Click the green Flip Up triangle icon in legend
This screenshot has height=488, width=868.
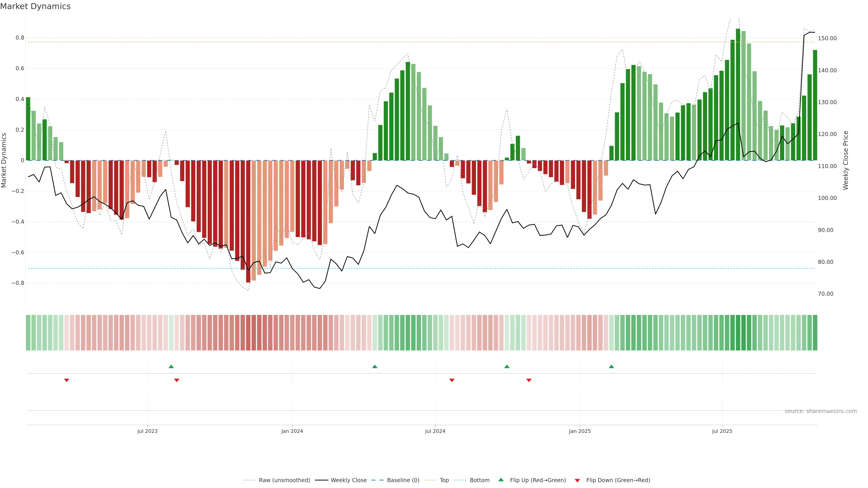point(501,480)
